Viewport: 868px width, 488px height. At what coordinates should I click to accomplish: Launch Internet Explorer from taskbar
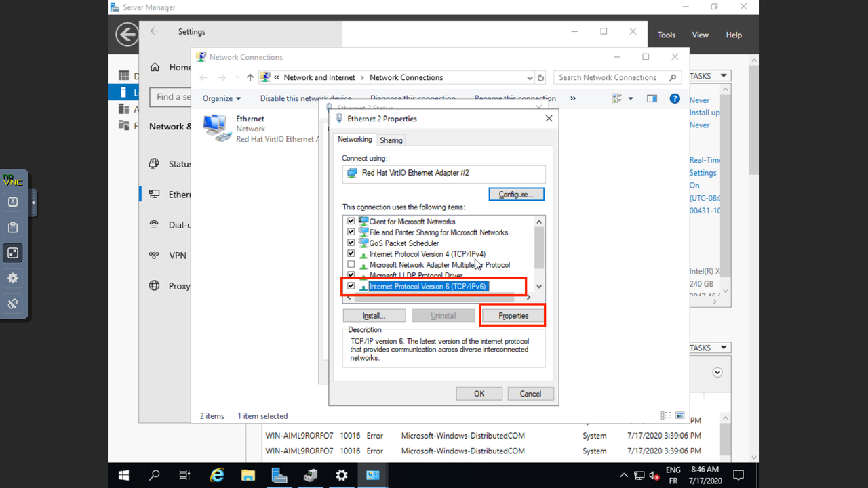[x=217, y=475]
